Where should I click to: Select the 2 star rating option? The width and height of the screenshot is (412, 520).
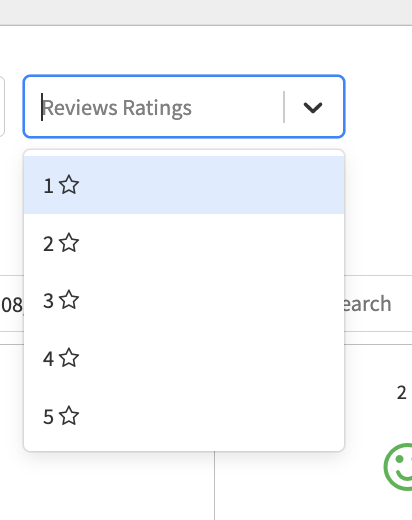(184, 243)
